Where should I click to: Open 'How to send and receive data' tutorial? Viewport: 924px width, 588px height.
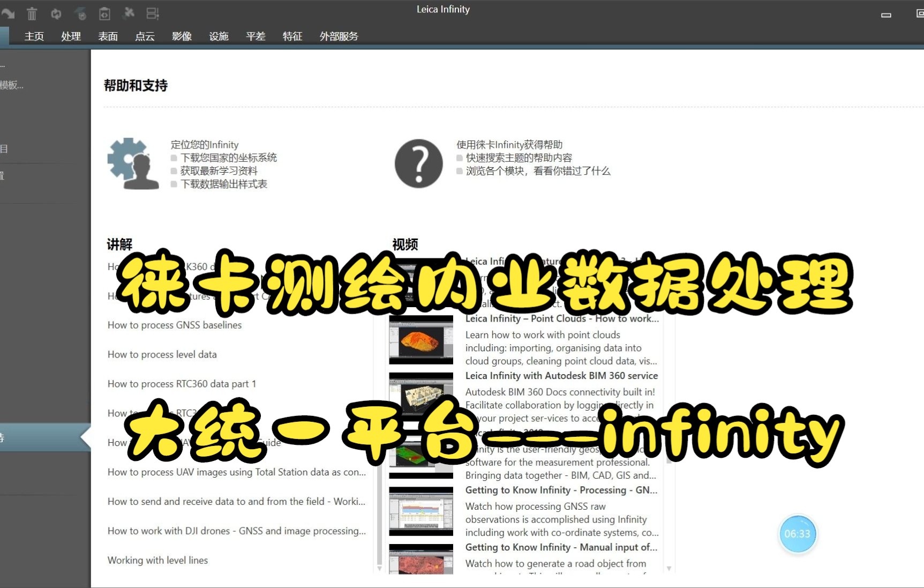point(236,502)
